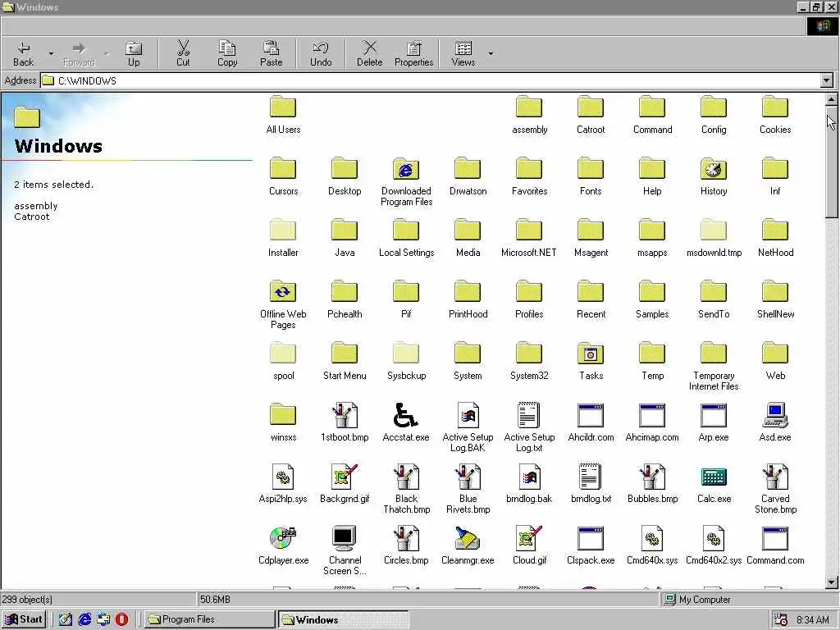Select the Blue Rivets.bmp file

tap(468, 490)
